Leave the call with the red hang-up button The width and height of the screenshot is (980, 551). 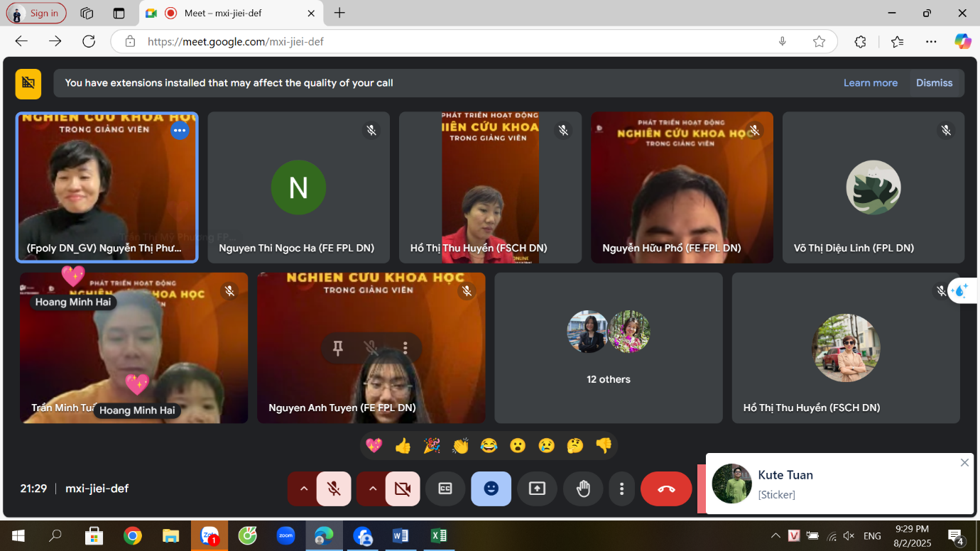(666, 489)
